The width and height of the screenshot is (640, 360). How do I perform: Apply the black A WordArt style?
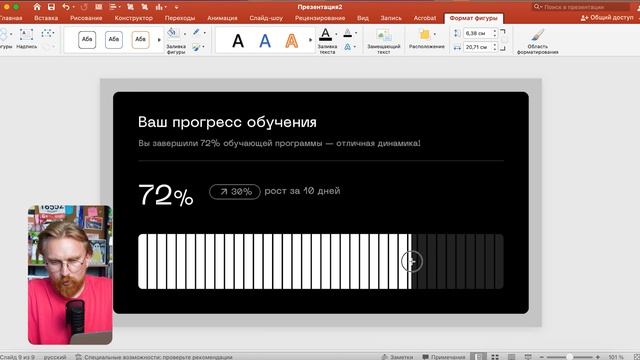pos(238,41)
